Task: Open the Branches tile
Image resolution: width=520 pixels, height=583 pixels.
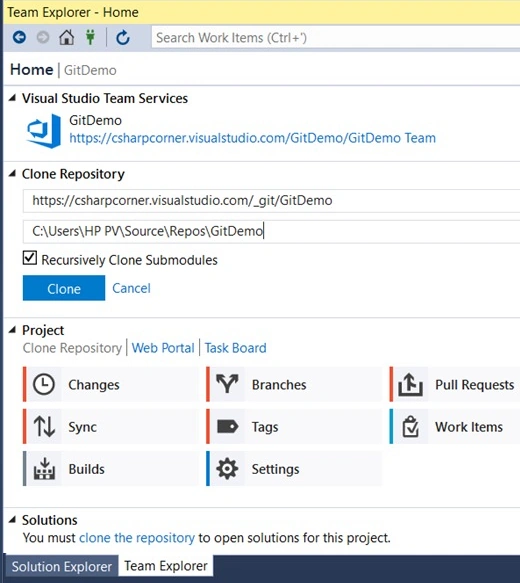Action: (294, 384)
